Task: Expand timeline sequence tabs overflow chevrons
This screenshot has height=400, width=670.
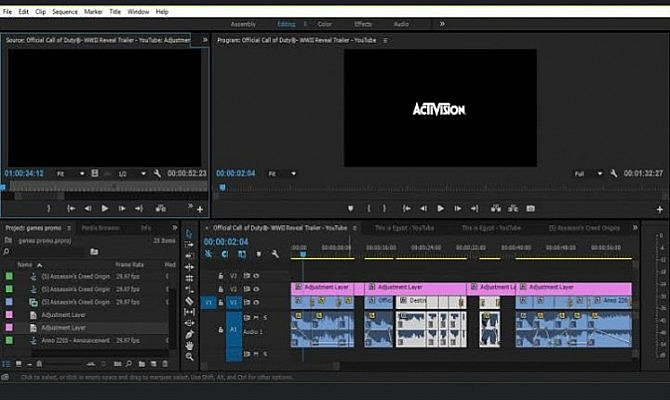Action: 635,228
